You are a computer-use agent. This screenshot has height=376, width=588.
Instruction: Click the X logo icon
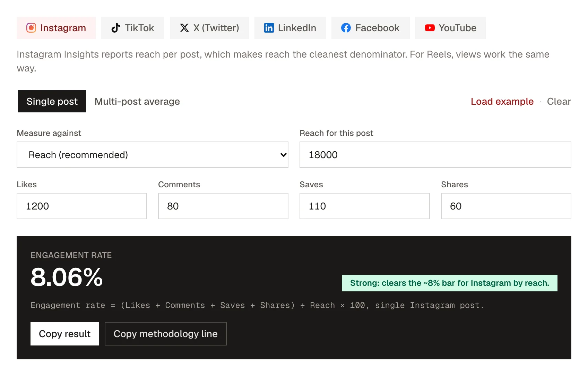click(184, 28)
